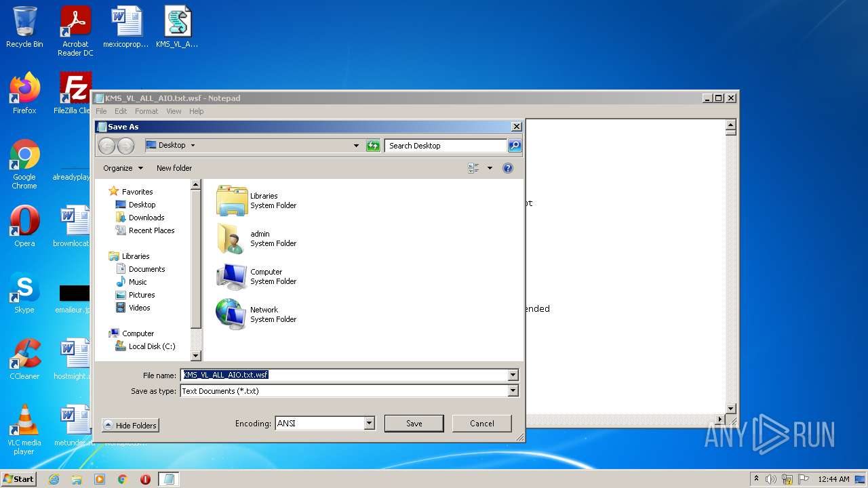Image resolution: width=868 pixels, height=488 pixels.
Task: Launch Firefox from the desktop
Action: 24,94
